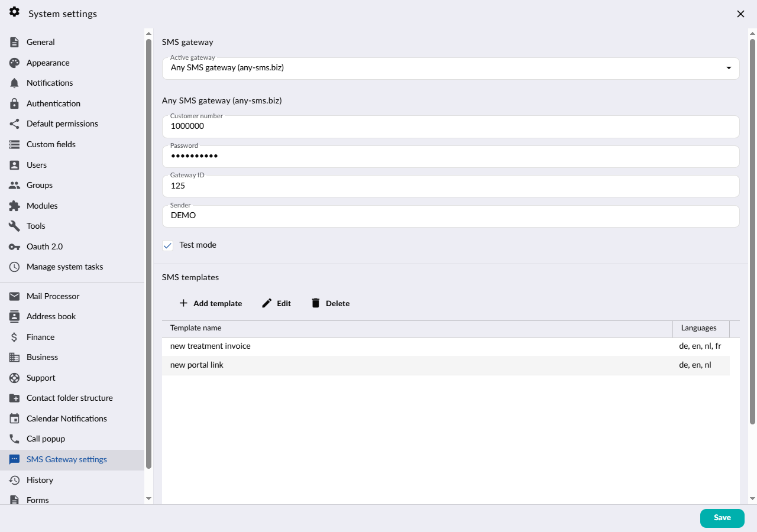The image size is (757, 532).
Task: Sort by Template name column header
Action: (x=417, y=328)
